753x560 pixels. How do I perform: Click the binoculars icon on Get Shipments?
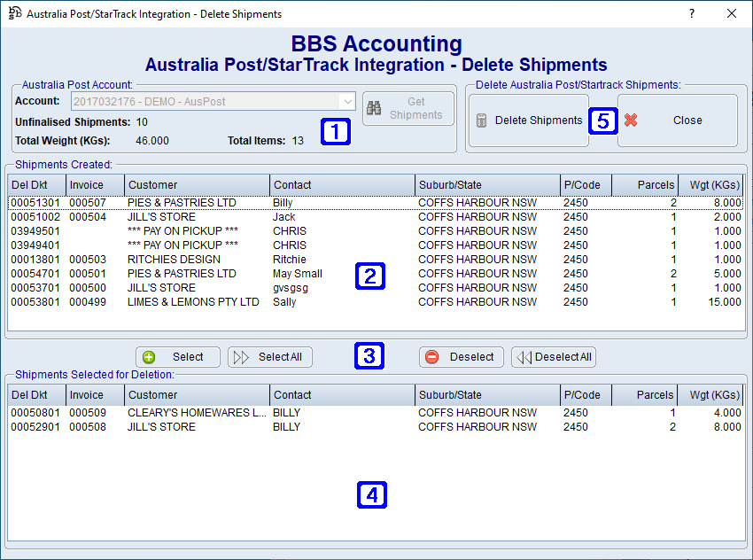coord(375,108)
